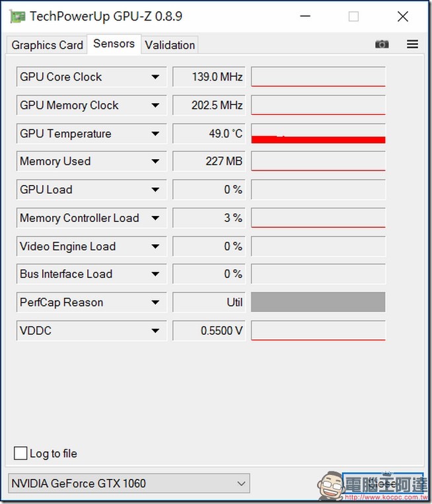Click the camera screenshot icon
This screenshot has height=504, width=432.
coord(382,44)
